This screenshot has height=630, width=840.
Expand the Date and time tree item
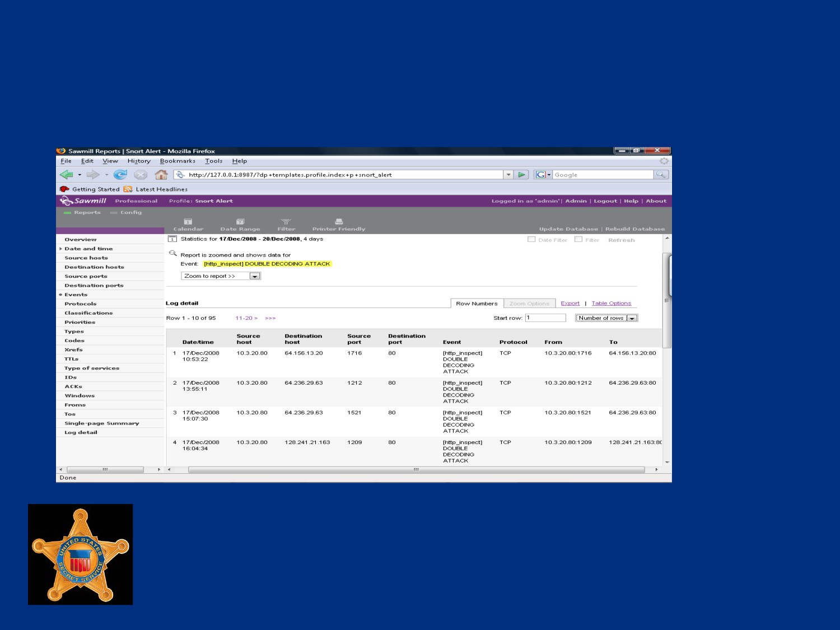pyautogui.click(x=60, y=249)
